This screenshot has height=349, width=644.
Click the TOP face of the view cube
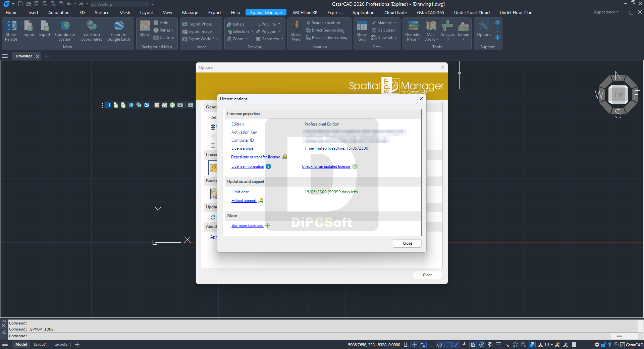tap(618, 95)
